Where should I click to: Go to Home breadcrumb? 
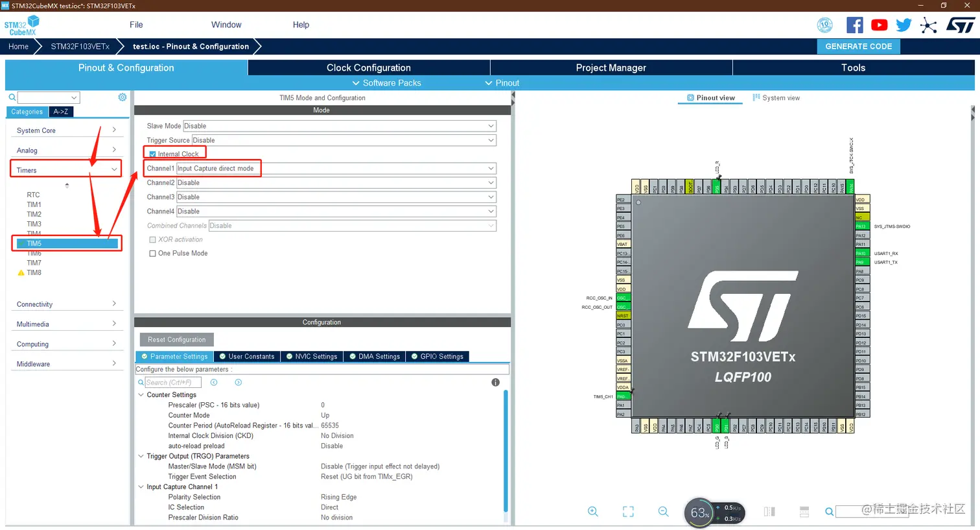(18, 46)
